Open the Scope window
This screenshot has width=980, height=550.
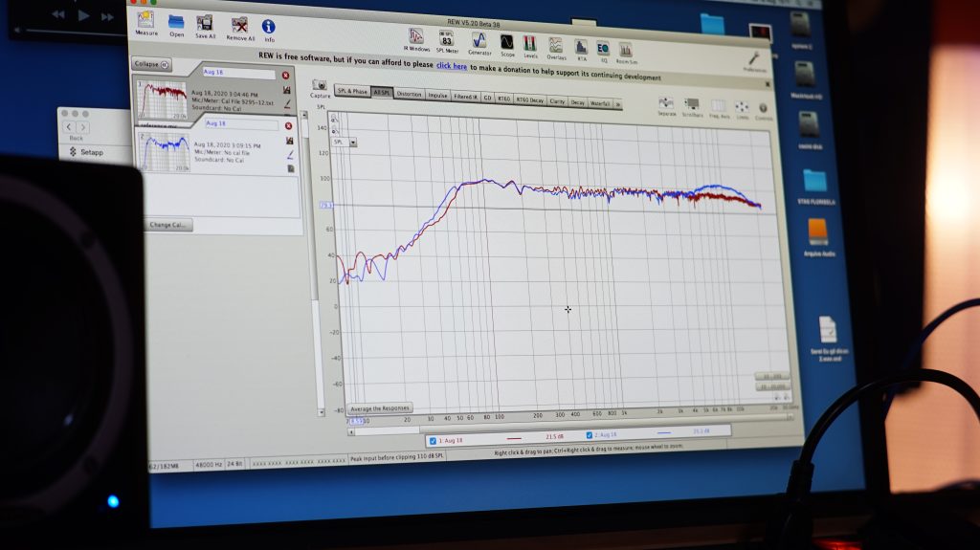click(x=506, y=44)
